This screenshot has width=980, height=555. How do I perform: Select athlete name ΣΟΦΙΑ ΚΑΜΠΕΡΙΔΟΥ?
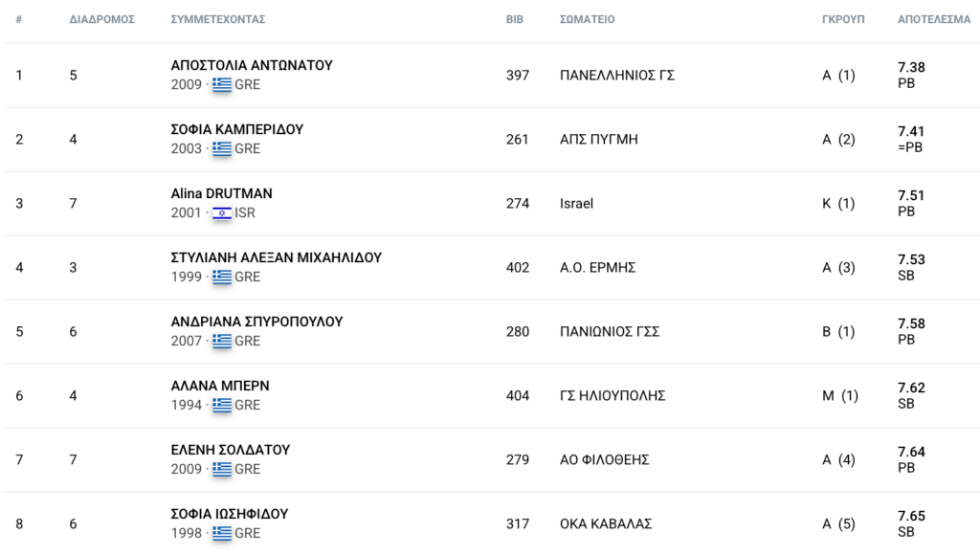(x=236, y=129)
